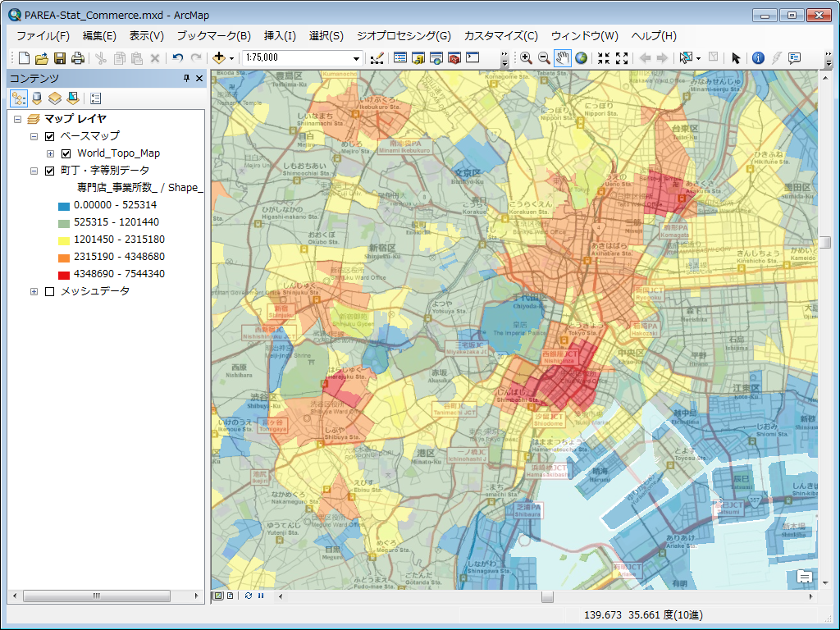Viewport: 840px width, 630px height.
Task: Open the 編集(E) menu
Action: tap(99, 36)
